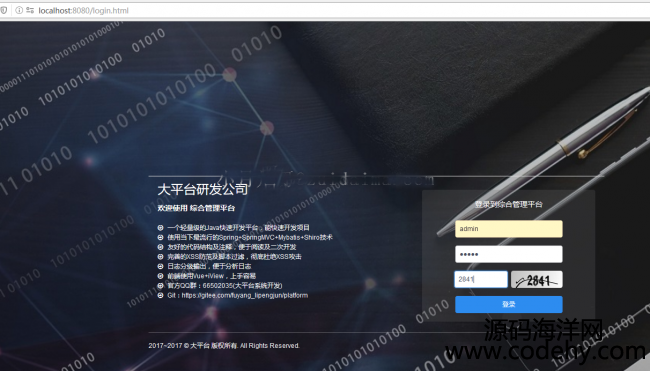Click the bullet icon beside XSS防范 line
650x371 pixels.
160,257
